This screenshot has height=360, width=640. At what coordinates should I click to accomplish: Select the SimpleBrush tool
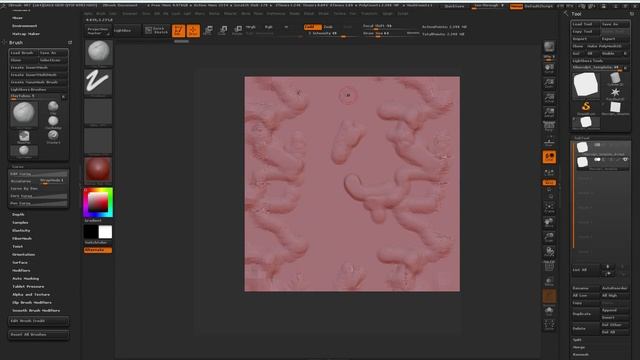(x=586, y=108)
